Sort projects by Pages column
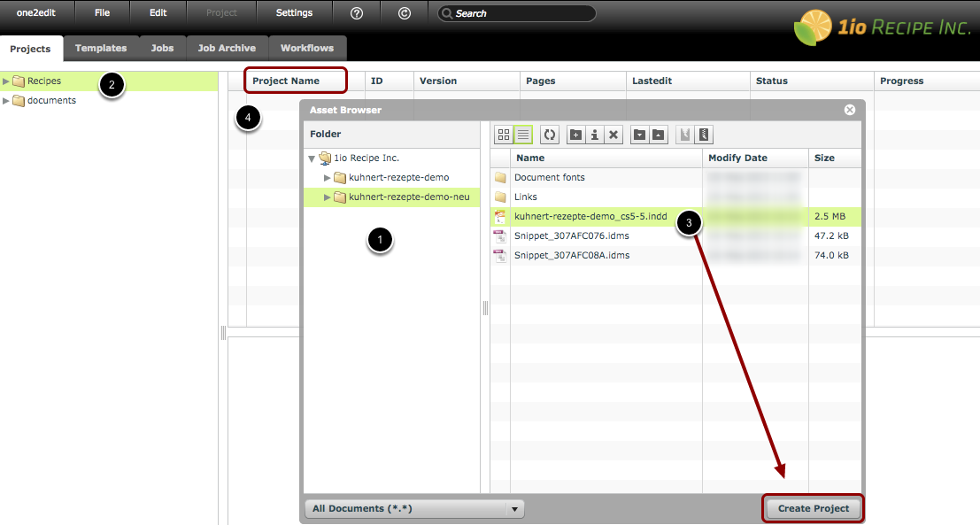The width and height of the screenshot is (980, 525). coord(573,81)
